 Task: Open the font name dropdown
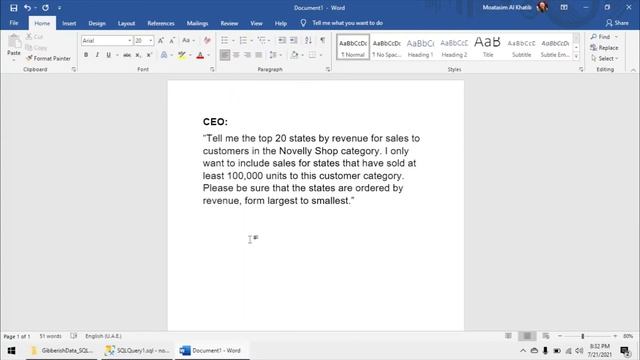(129, 40)
